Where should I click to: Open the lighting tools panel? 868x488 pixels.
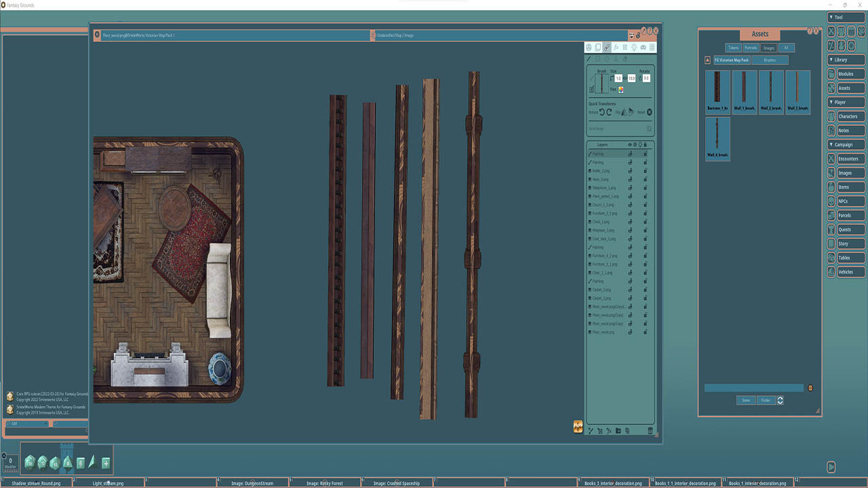634,47
